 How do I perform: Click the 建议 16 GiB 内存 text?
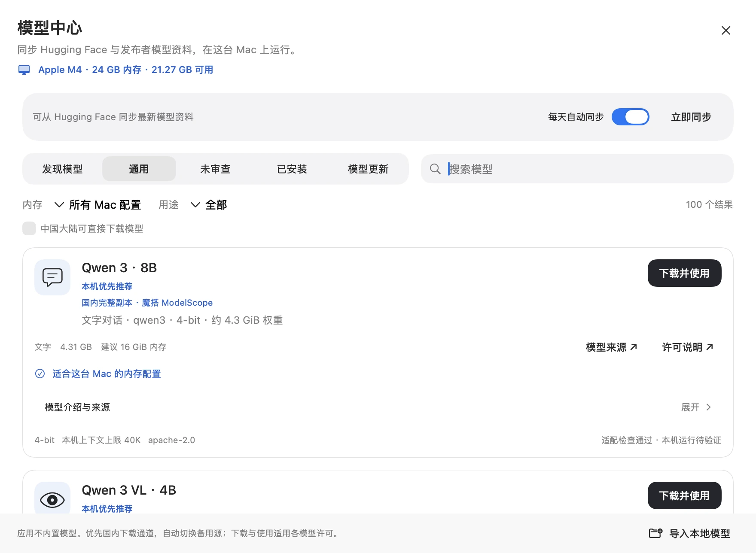(134, 347)
